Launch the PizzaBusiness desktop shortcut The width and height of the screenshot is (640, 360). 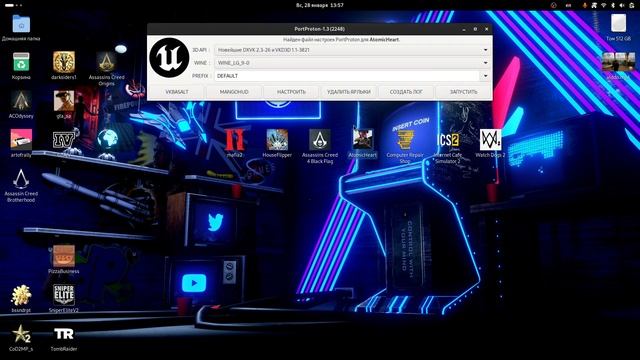[64, 256]
